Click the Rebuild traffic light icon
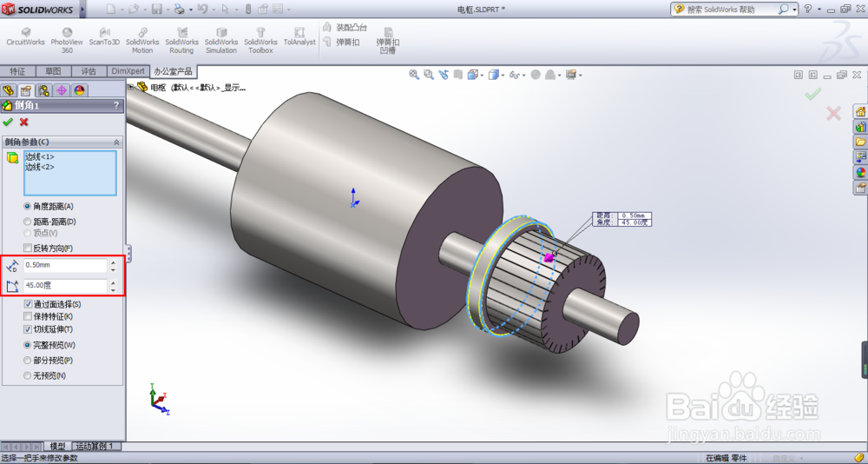The height and width of the screenshot is (464, 868). (248, 9)
